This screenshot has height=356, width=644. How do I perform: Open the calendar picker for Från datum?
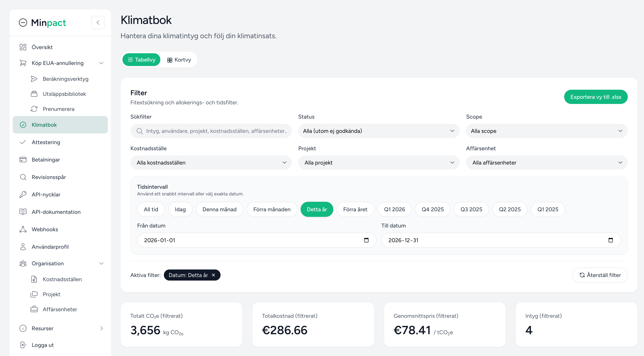click(x=366, y=240)
